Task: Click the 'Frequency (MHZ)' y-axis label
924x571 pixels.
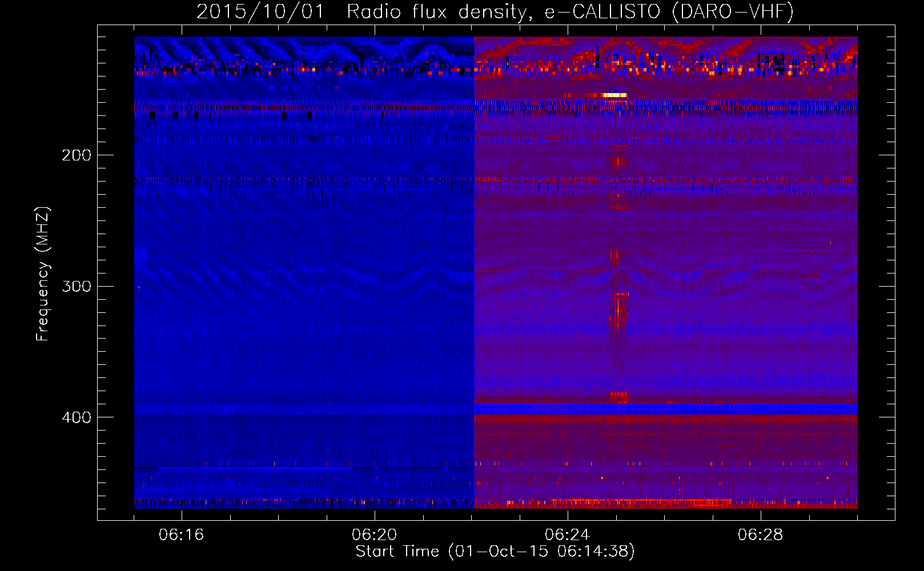Action: (x=43, y=274)
